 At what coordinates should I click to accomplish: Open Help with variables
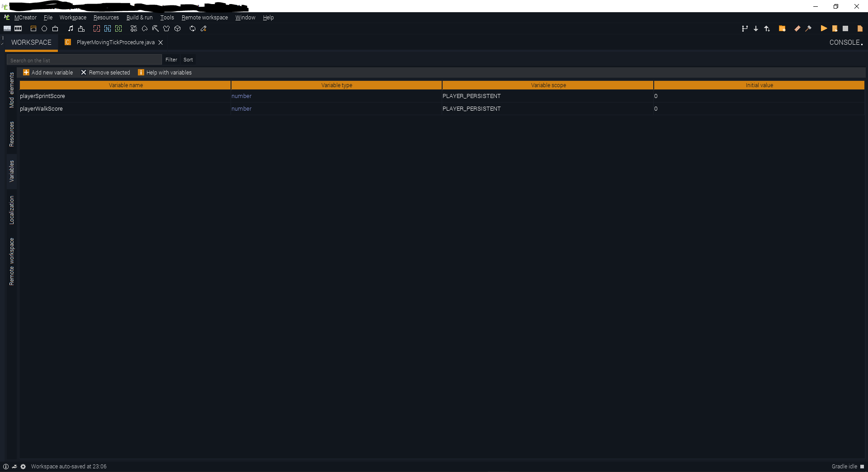click(x=165, y=72)
